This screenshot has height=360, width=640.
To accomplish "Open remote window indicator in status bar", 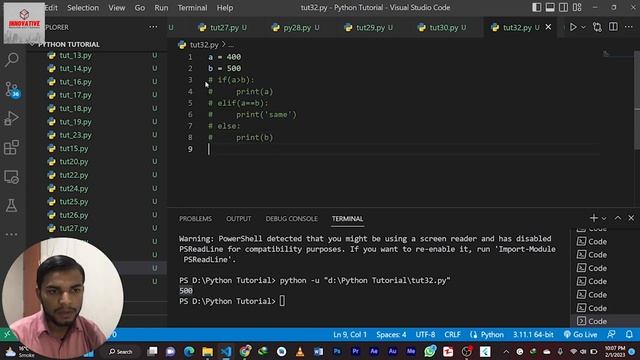I will click(7, 334).
